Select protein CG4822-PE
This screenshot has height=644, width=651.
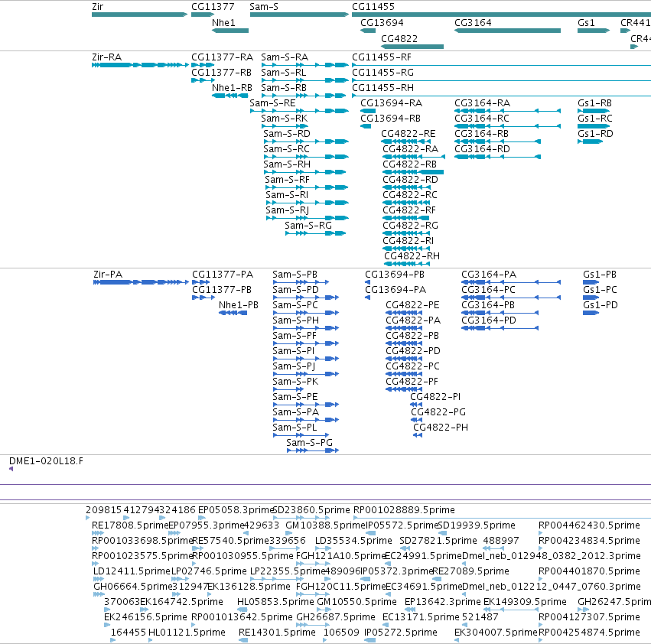tap(404, 313)
